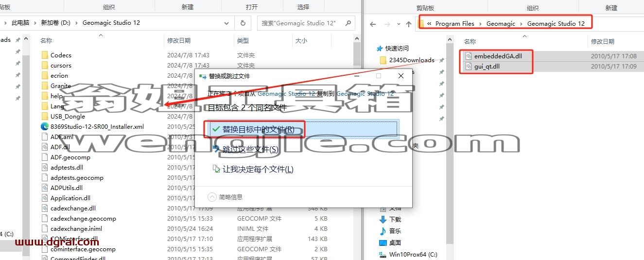Viewport: 644px width, 260px height.
Task: Select cadexchange.iniml file name
Action: (x=76, y=228)
